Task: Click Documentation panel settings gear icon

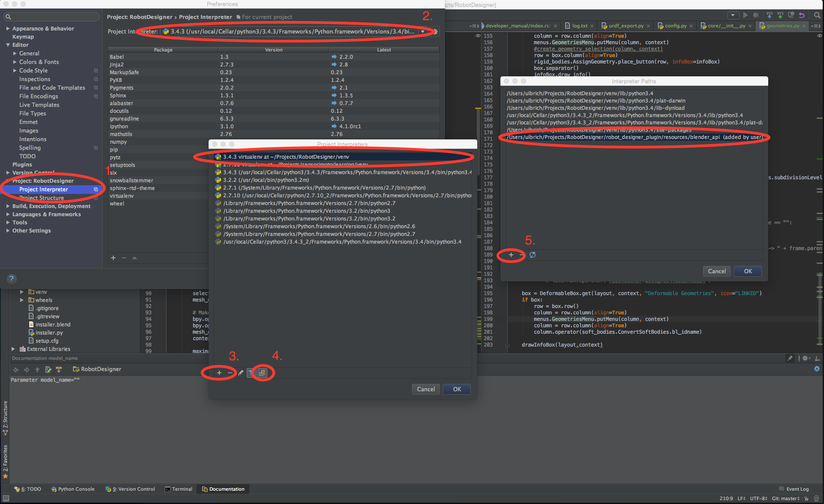Action: click(817, 369)
